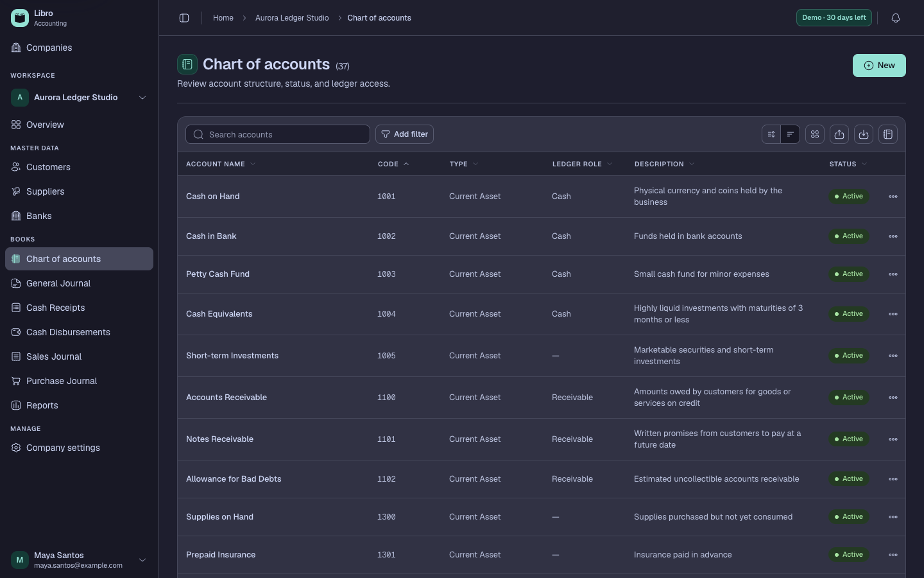The height and width of the screenshot is (578, 924).
Task: Click Add filter button
Action: (404, 134)
